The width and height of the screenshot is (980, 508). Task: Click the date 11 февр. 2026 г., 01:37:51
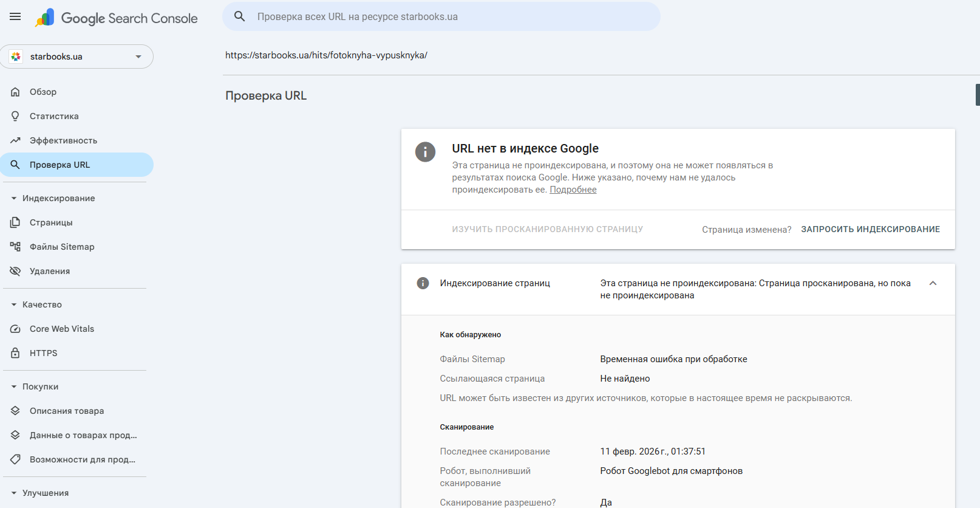tap(653, 451)
